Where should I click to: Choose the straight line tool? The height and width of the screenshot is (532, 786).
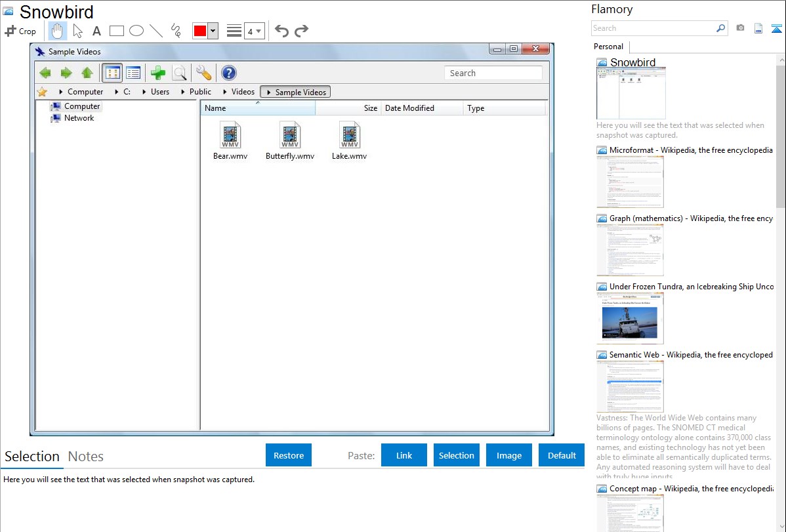point(156,31)
